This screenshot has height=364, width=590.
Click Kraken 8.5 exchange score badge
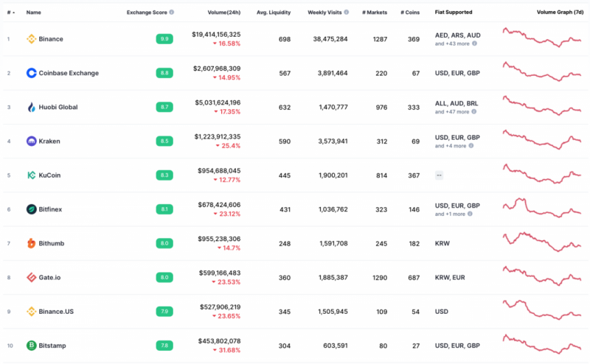pyautogui.click(x=164, y=141)
